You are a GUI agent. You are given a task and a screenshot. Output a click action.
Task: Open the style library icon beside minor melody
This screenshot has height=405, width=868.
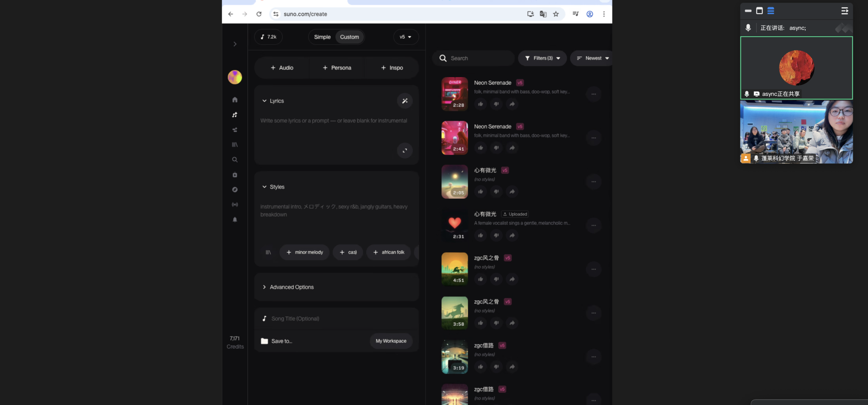[x=268, y=252]
